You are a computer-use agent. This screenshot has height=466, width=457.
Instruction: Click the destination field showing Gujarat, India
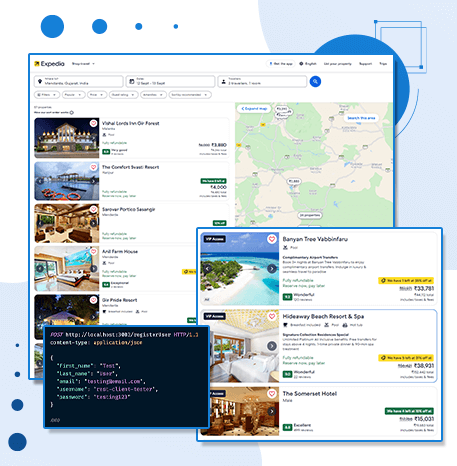coord(79,81)
